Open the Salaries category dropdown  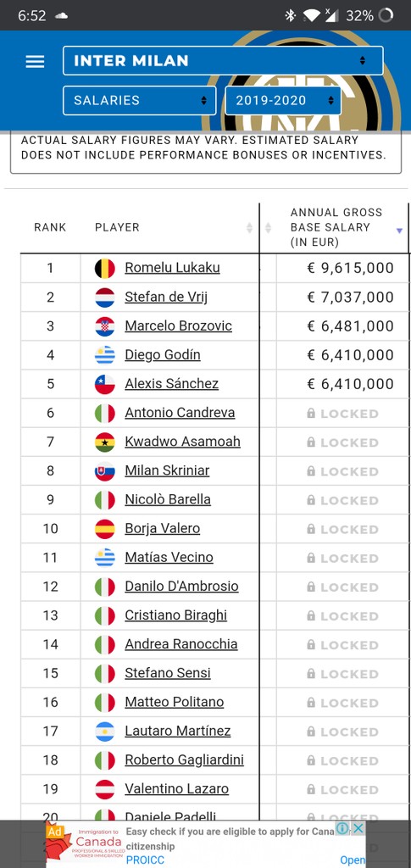[x=139, y=100]
